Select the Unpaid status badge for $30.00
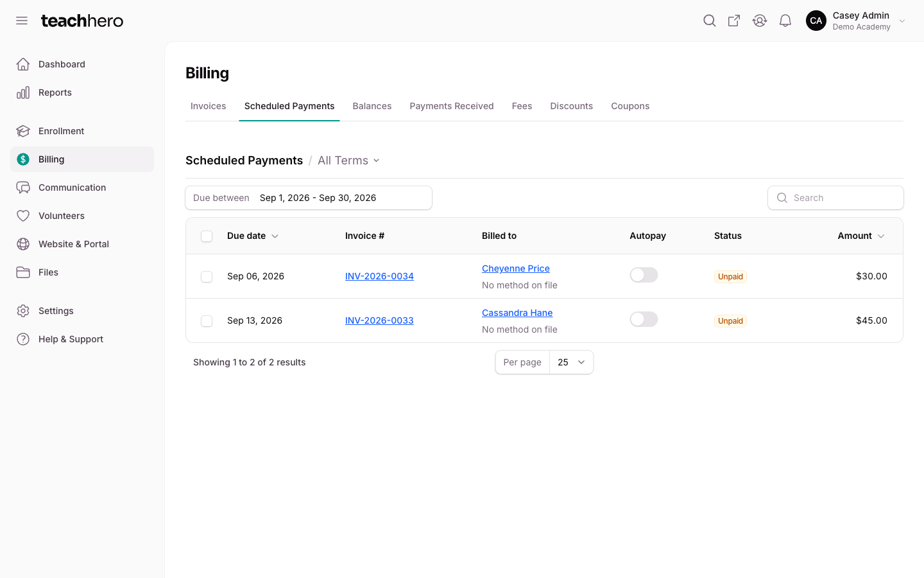The image size is (924, 578). (730, 277)
